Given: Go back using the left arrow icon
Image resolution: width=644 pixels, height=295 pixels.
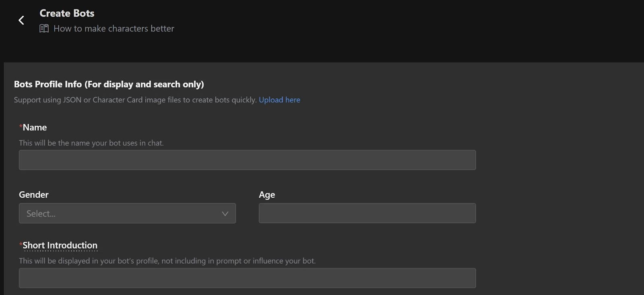Looking at the screenshot, I should click(x=21, y=20).
